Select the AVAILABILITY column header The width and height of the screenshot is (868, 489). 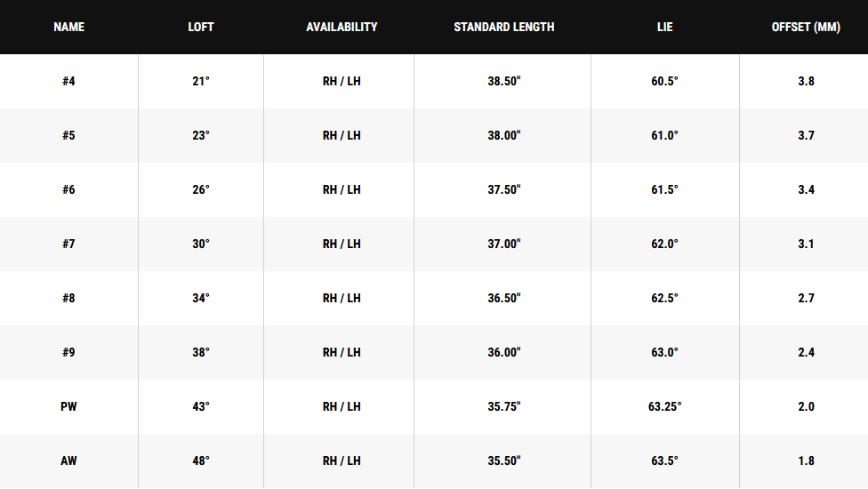pos(342,28)
